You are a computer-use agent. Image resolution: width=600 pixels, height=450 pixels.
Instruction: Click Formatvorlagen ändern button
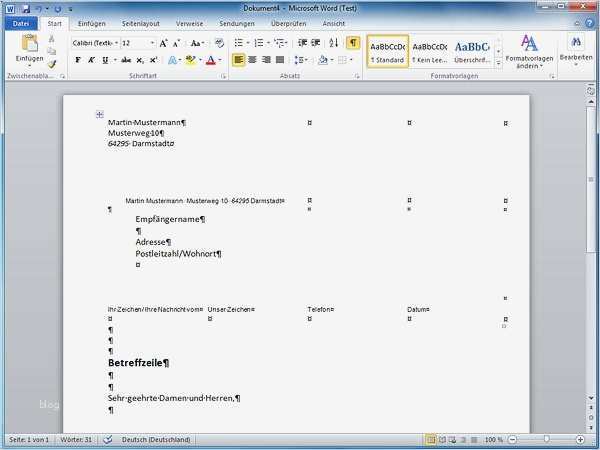click(x=529, y=52)
